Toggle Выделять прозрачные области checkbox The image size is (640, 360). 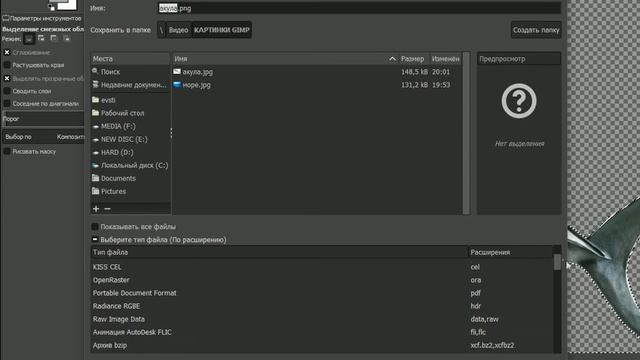pos(7,78)
